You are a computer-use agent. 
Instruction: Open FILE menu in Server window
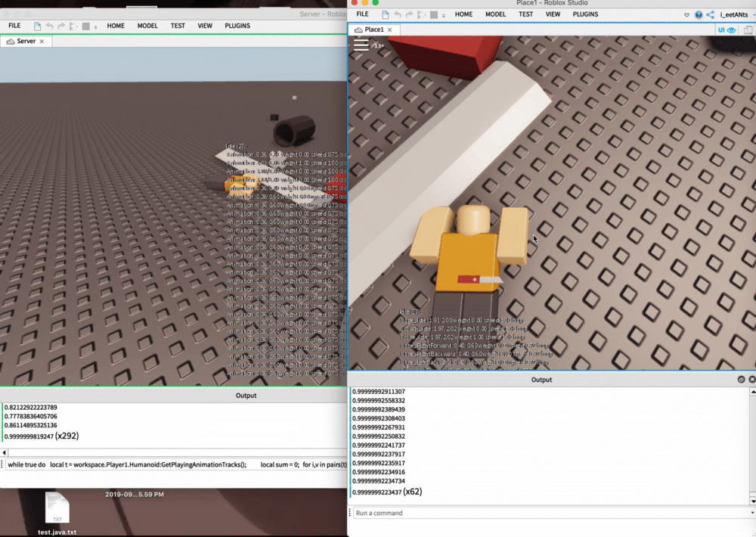[x=14, y=26]
